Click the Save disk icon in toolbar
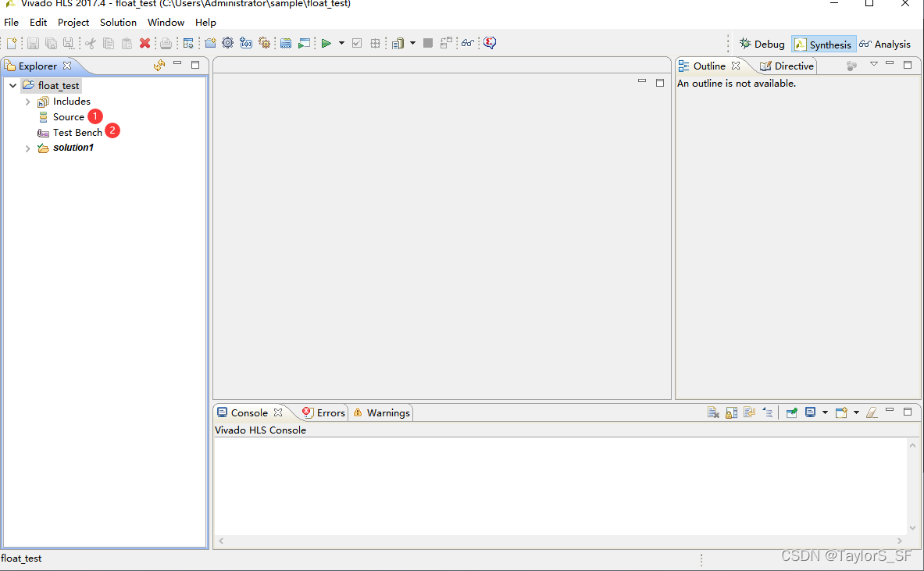 33,43
